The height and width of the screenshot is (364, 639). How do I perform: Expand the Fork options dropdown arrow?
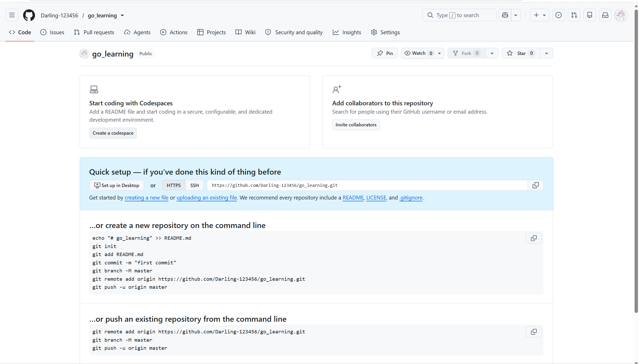[492, 53]
